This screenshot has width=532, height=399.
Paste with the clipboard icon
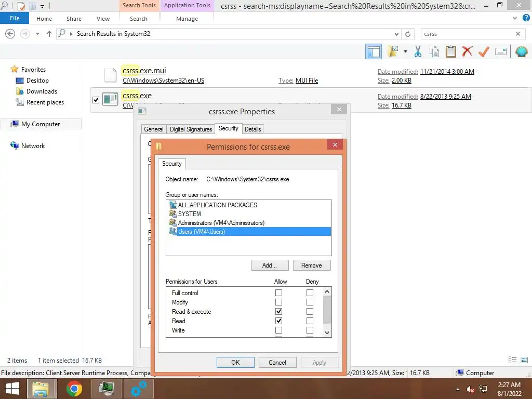(x=450, y=51)
